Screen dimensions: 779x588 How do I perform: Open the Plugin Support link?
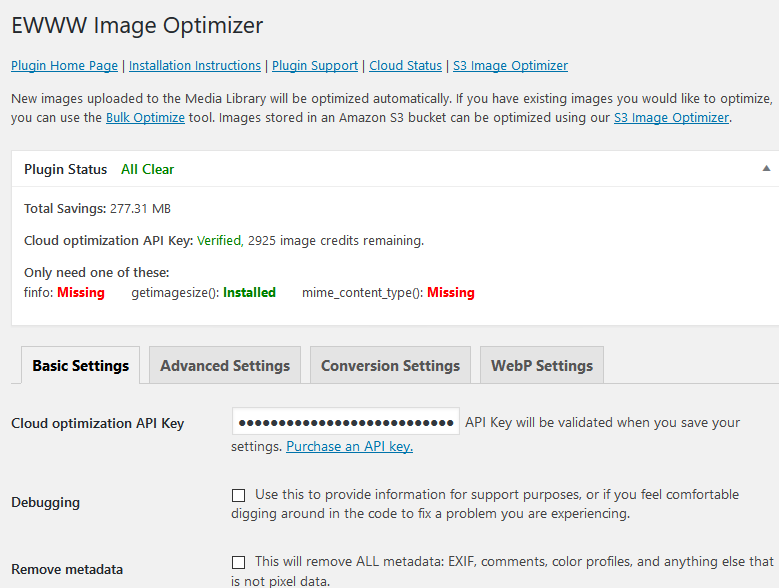pos(314,66)
